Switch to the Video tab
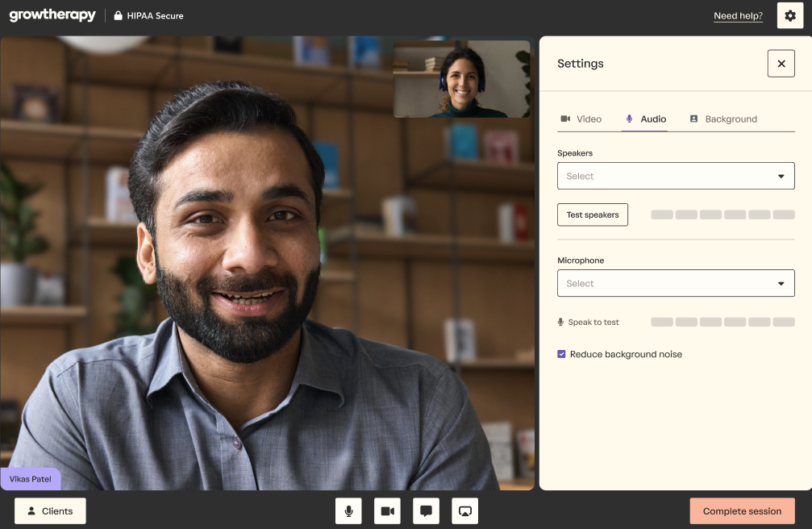The width and height of the screenshot is (812, 529). [581, 119]
